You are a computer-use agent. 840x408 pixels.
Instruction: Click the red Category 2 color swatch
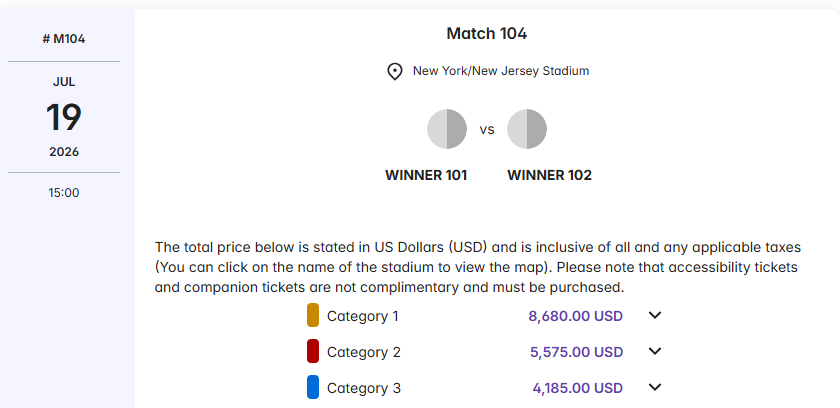coord(313,352)
